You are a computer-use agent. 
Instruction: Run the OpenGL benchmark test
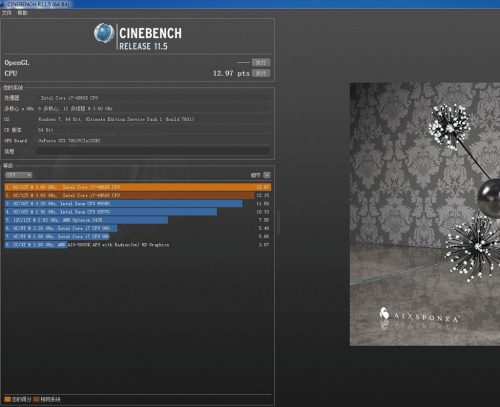pyautogui.click(x=261, y=62)
